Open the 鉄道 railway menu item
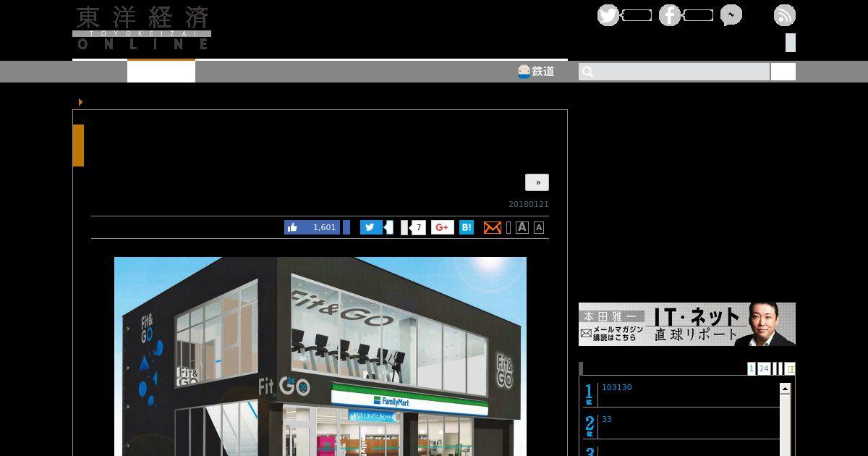The width and height of the screenshot is (868, 456). coord(536,72)
